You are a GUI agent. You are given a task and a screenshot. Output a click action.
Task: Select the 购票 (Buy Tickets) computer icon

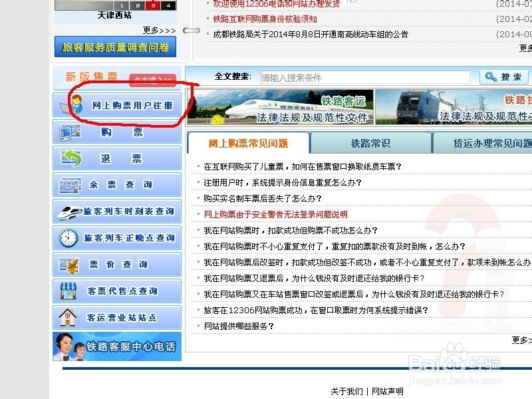click(70, 131)
